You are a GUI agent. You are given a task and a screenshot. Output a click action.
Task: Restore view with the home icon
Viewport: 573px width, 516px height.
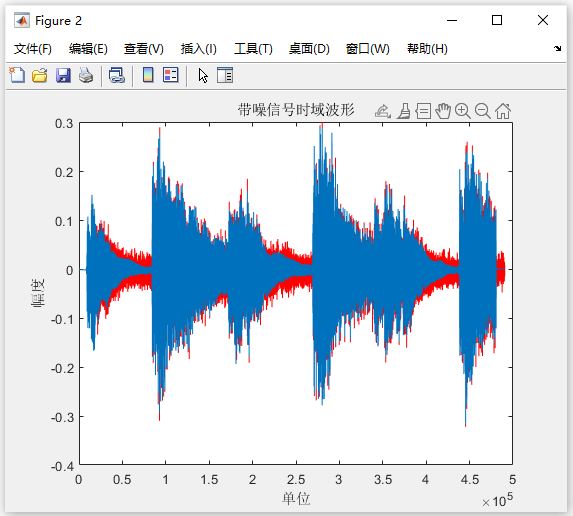tap(503, 111)
